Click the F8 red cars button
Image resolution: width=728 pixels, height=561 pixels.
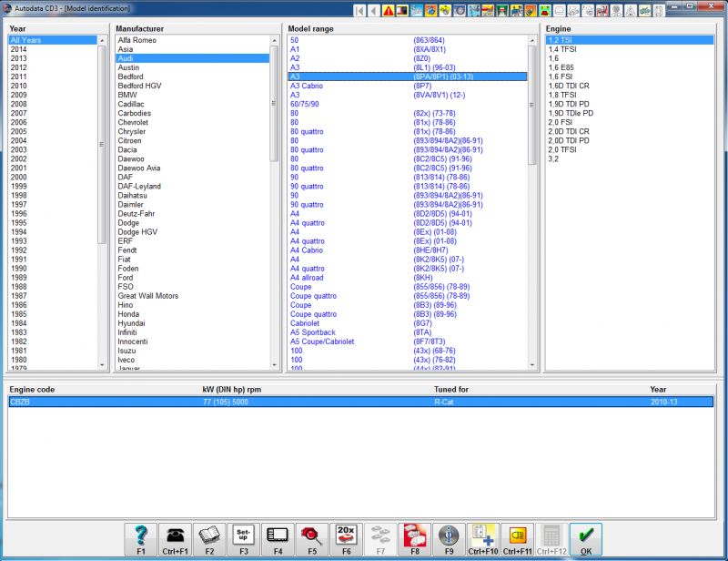[415, 539]
